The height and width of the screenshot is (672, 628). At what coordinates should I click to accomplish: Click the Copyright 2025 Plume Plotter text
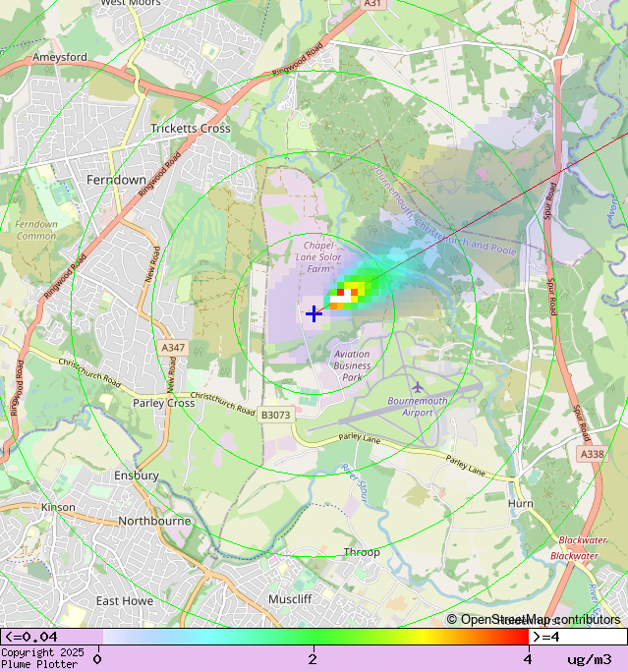(42, 658)
